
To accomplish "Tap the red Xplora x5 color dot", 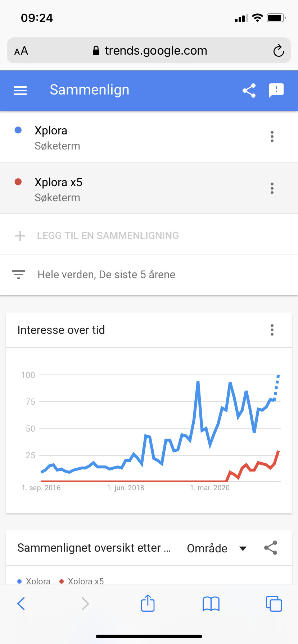I will click(x=18, y=182).
